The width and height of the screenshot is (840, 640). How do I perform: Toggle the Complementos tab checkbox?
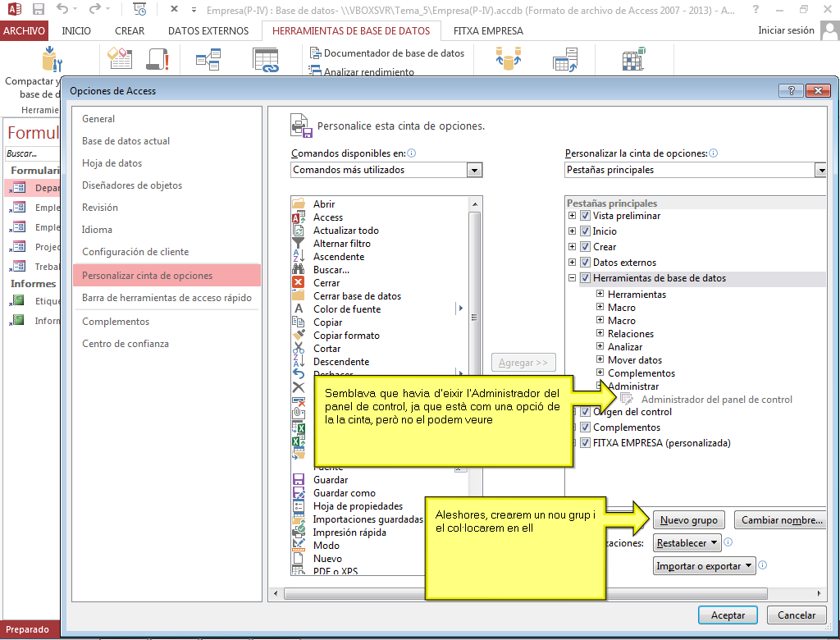[x=586, y=427]
